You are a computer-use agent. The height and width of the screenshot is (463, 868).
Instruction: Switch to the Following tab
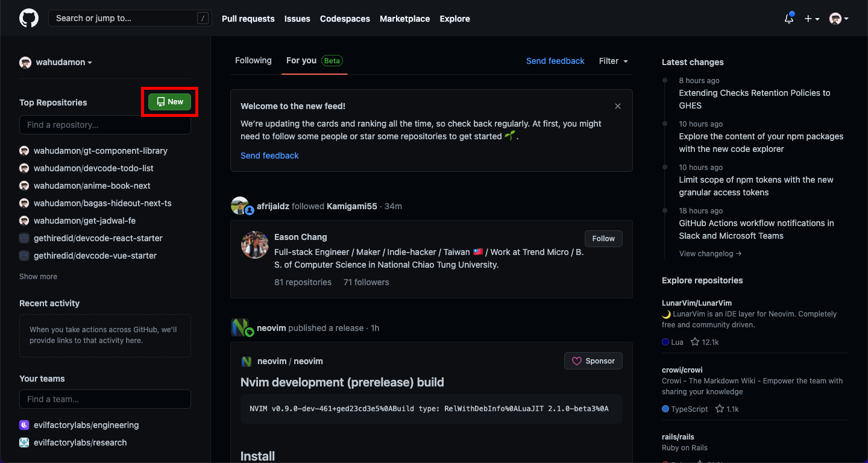pyautogui.click(x=253, y=60)
